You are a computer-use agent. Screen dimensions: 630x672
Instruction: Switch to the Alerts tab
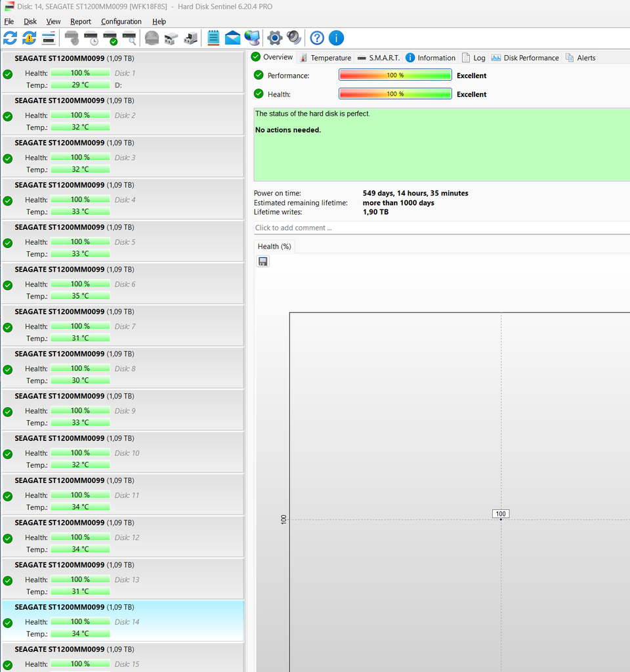click(581, 58)
